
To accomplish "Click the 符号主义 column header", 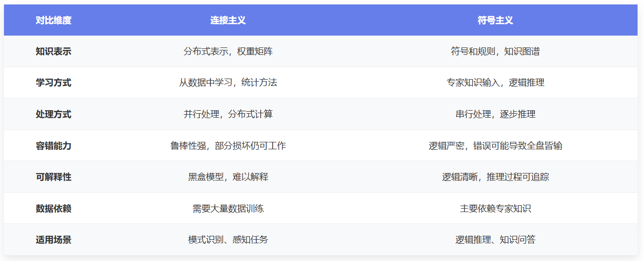I will (x=495, y=20).
